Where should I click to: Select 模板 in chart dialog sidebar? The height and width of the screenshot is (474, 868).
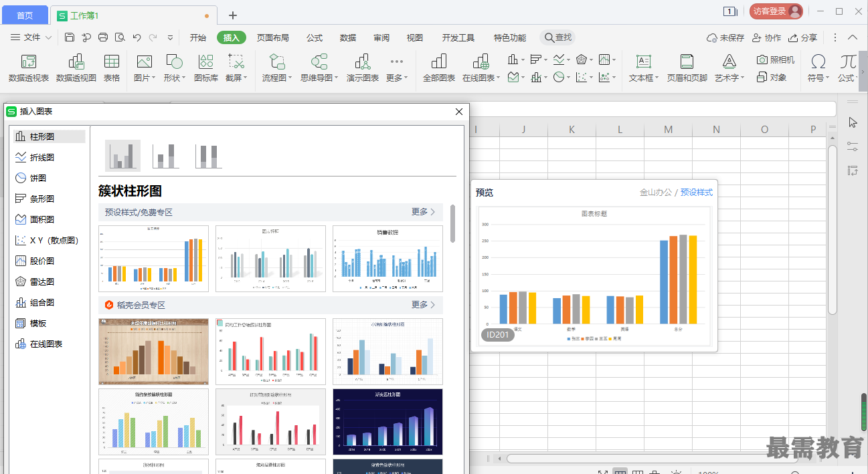[50, 323]
